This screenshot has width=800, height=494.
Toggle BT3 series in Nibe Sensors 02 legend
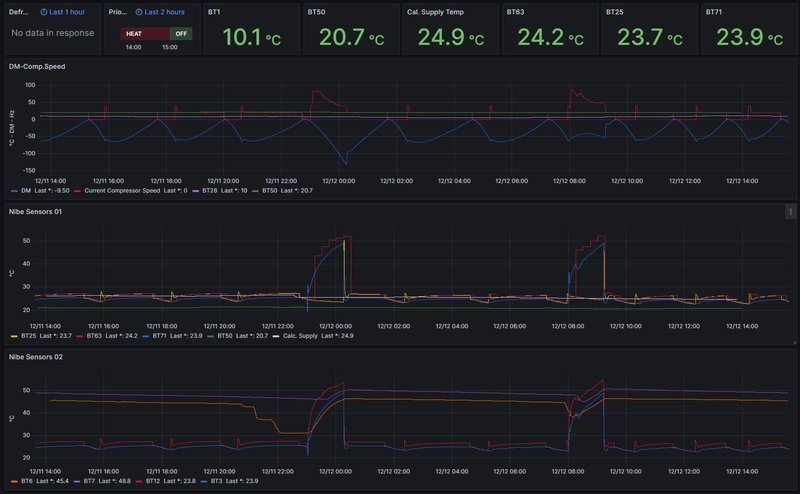click(x=216, y=481)
